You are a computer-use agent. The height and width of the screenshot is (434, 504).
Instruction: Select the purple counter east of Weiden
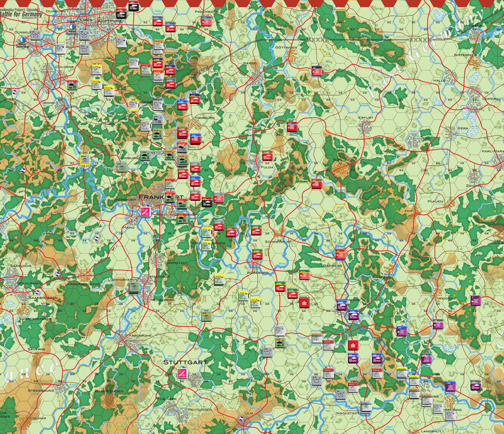pos(476,300)
